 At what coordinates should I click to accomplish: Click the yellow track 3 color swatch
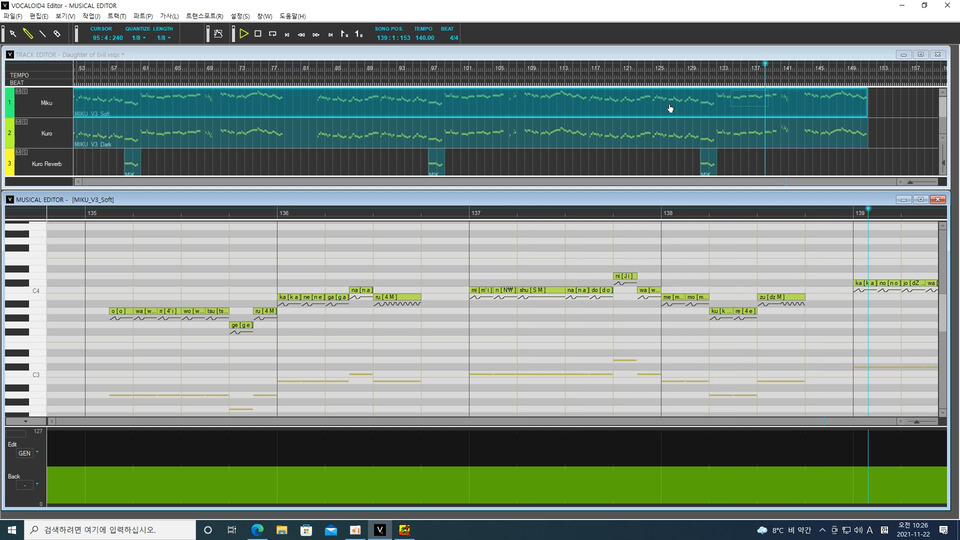tap(9, 163)
